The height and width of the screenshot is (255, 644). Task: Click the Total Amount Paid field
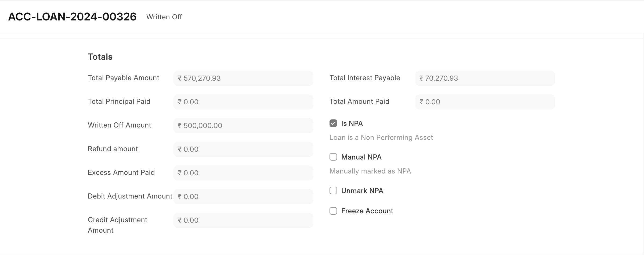485,102
